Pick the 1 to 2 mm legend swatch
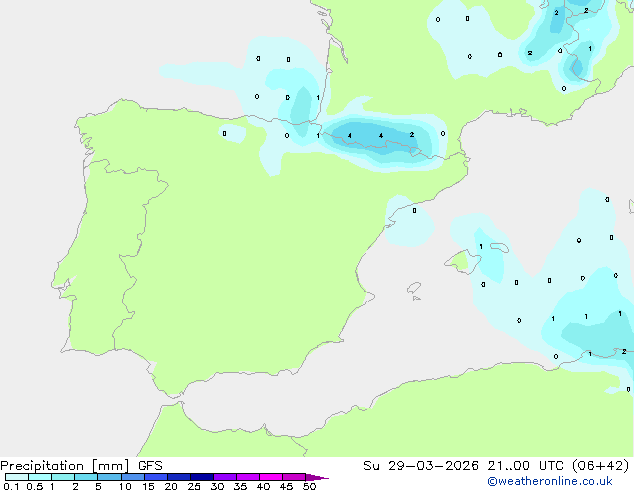Screen dimensions: 634x490 (x=63, y=477)
